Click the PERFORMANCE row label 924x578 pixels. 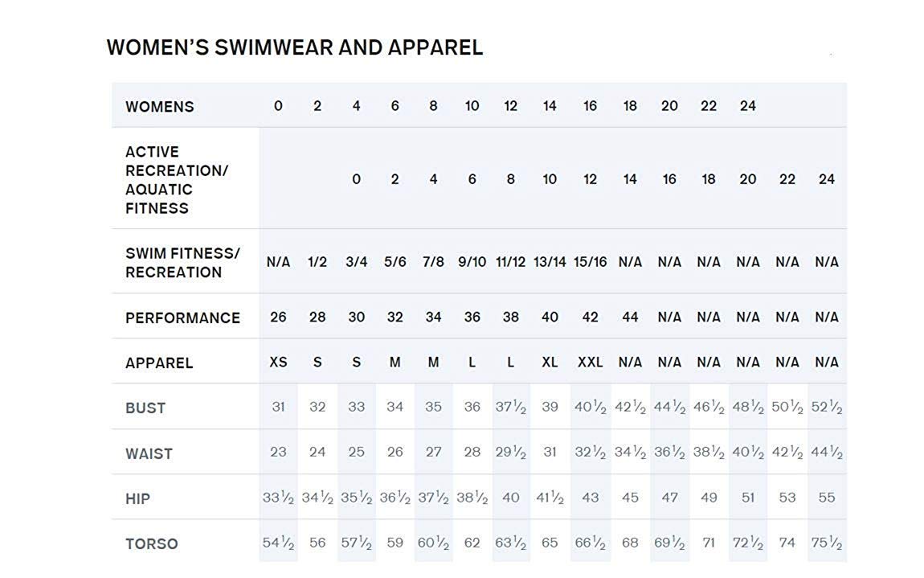click(x=182, y=318)
